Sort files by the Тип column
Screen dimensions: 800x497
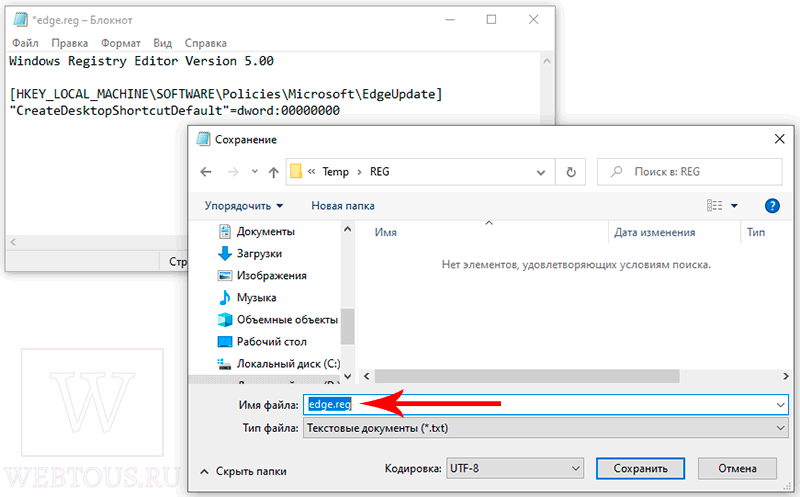click(756, 232)
